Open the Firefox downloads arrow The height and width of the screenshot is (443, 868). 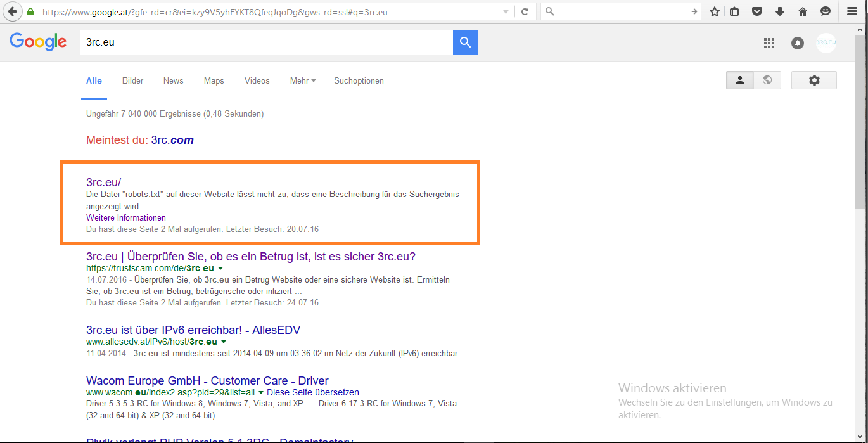click(x=779, y=11)
